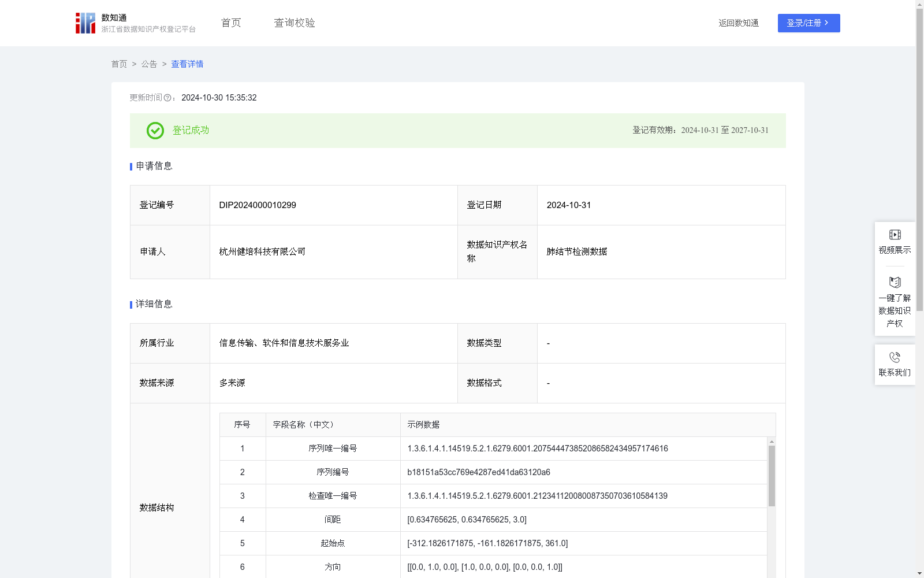Click the 序列编号 field name
924x578 pixels.
333,472
